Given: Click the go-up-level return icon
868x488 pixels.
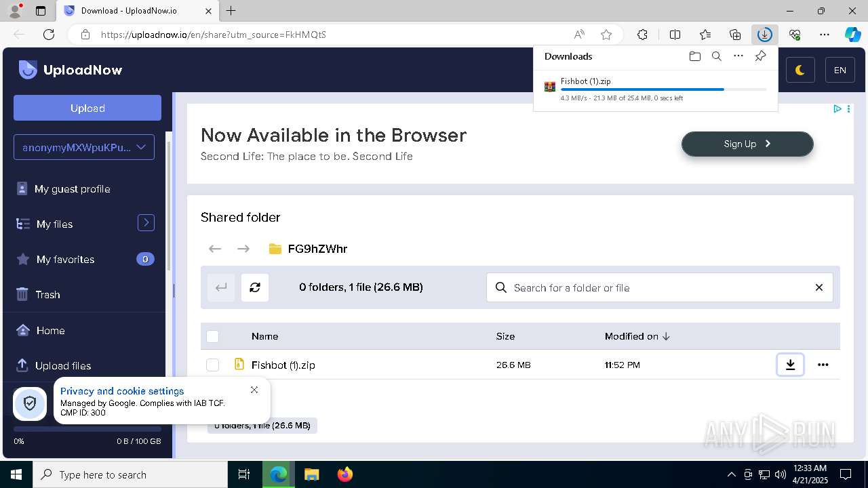Looking at the screenshot, I should coord(221,287).
